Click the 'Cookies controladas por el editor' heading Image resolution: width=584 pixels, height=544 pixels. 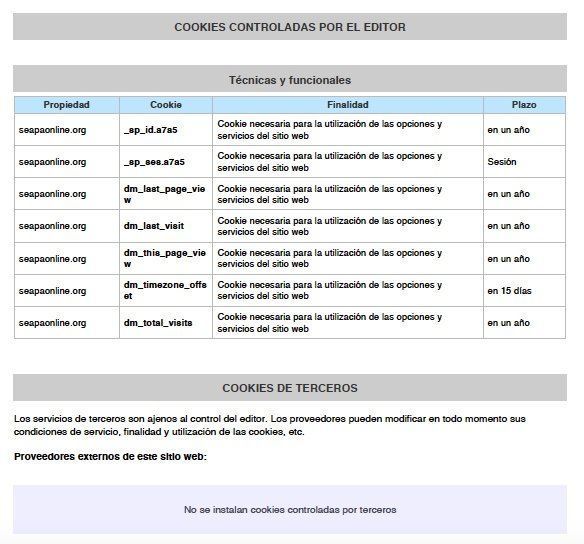point(290,27)
